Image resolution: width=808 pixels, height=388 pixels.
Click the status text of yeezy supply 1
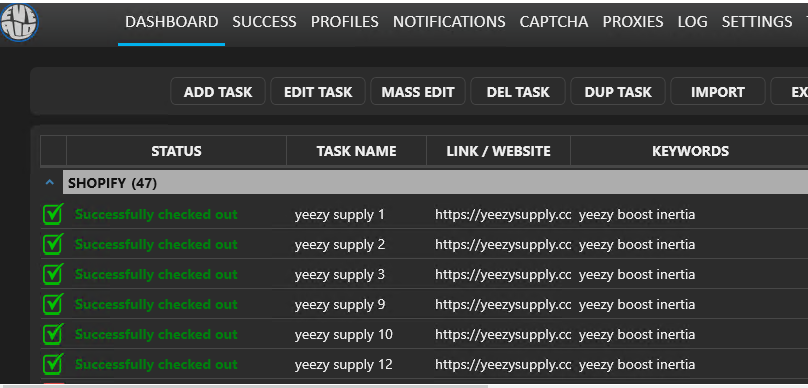[156, 214]
